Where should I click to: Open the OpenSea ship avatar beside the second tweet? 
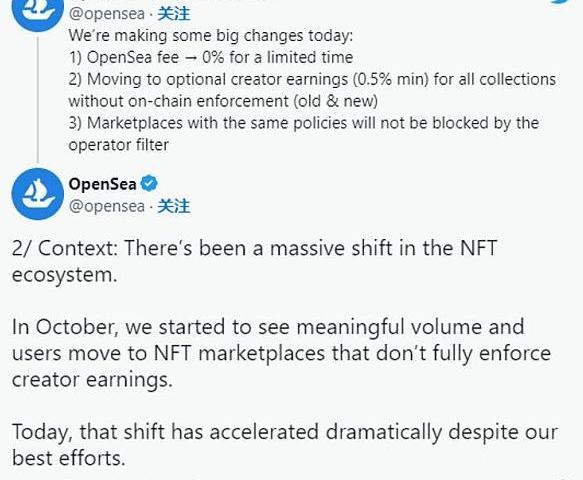pyautogui.click(x=38, y=194)
